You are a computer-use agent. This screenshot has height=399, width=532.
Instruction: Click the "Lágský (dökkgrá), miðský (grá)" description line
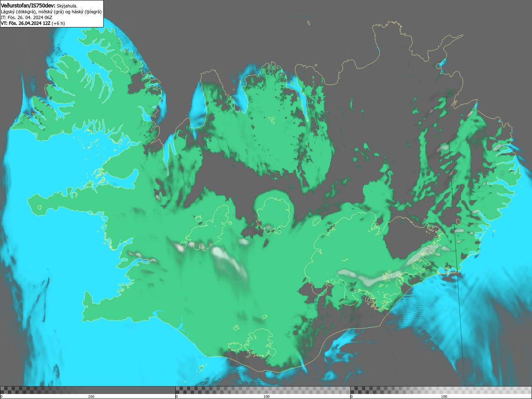pos(32,12)
